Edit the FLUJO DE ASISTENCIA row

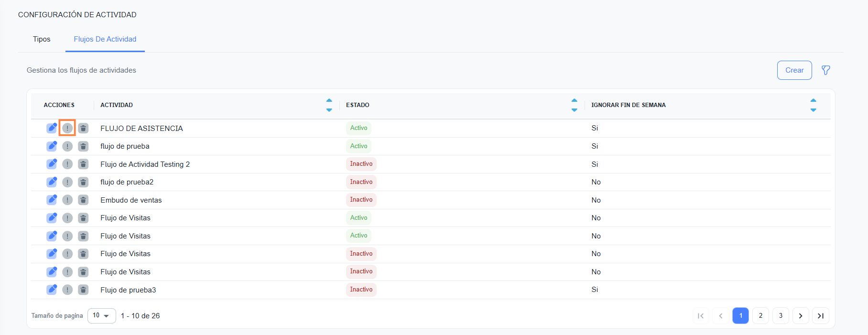pos(52,128)
